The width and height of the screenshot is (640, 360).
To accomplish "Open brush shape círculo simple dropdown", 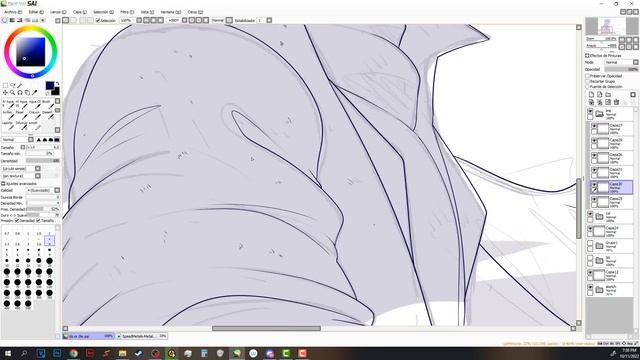I will (21, 169).
